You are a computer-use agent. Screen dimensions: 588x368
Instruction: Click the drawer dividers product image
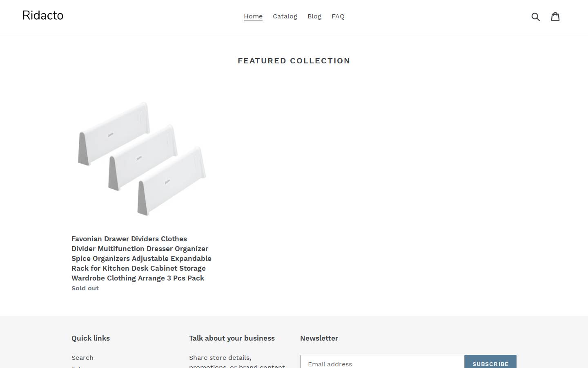(x=142, y=158)
